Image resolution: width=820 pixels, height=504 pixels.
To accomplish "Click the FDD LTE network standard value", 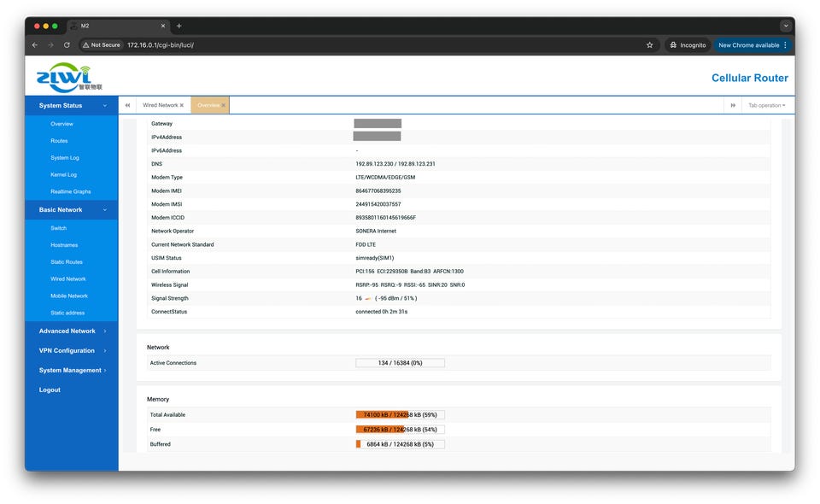I will 366,244.
